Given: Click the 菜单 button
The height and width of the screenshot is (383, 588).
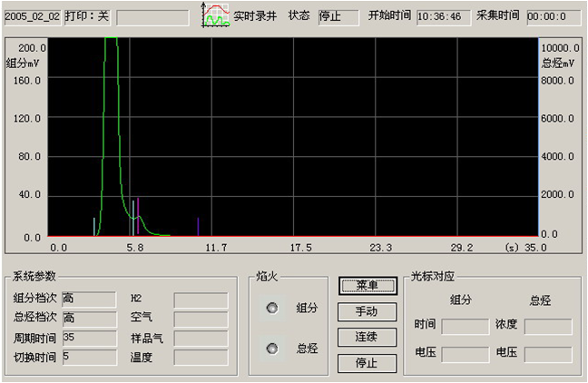Looking at the screenshot, I should click(x=367, y=286).
